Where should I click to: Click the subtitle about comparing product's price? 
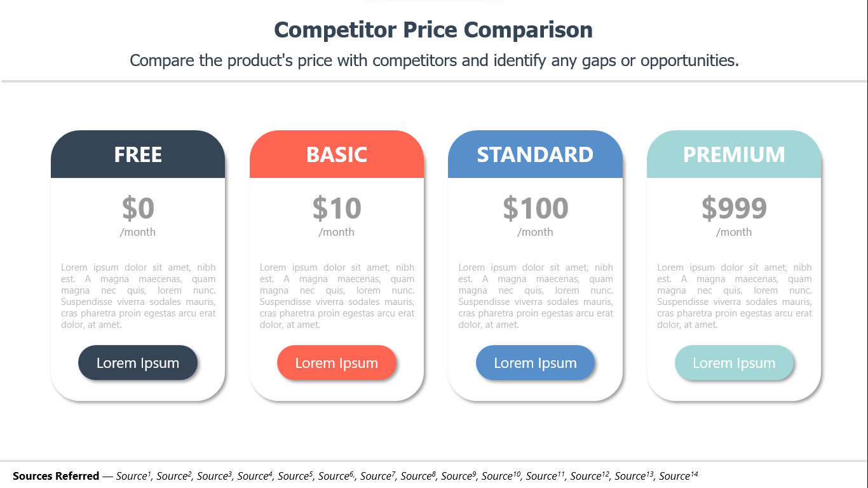(434, 60)
